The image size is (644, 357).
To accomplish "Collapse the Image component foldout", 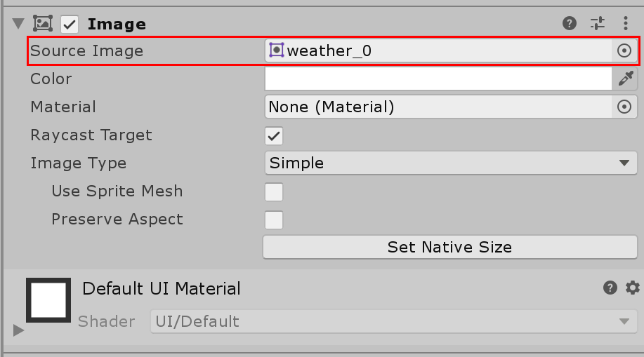I will 18,25.
